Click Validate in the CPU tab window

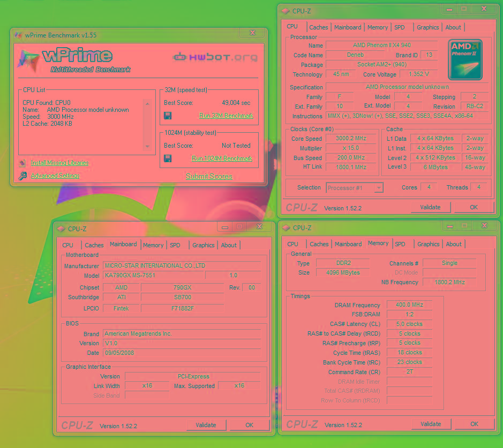pyautogui.click(x=431, y=207)
